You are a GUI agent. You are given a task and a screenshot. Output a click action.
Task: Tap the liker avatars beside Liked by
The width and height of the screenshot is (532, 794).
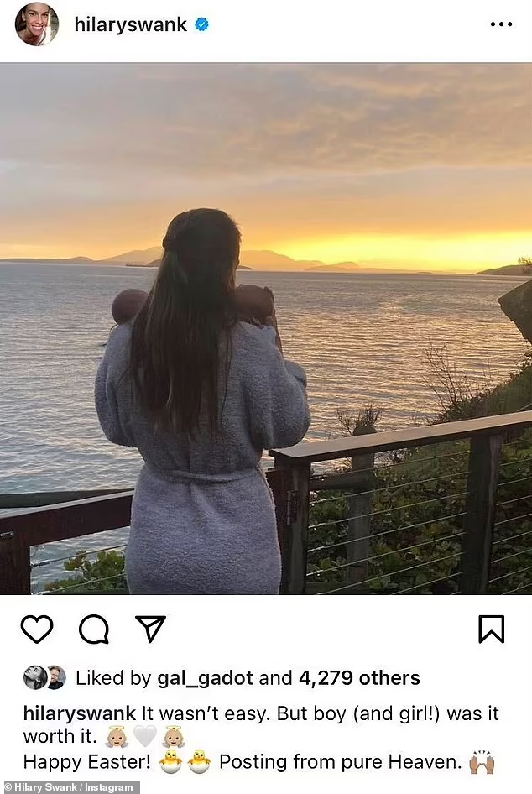45,677
